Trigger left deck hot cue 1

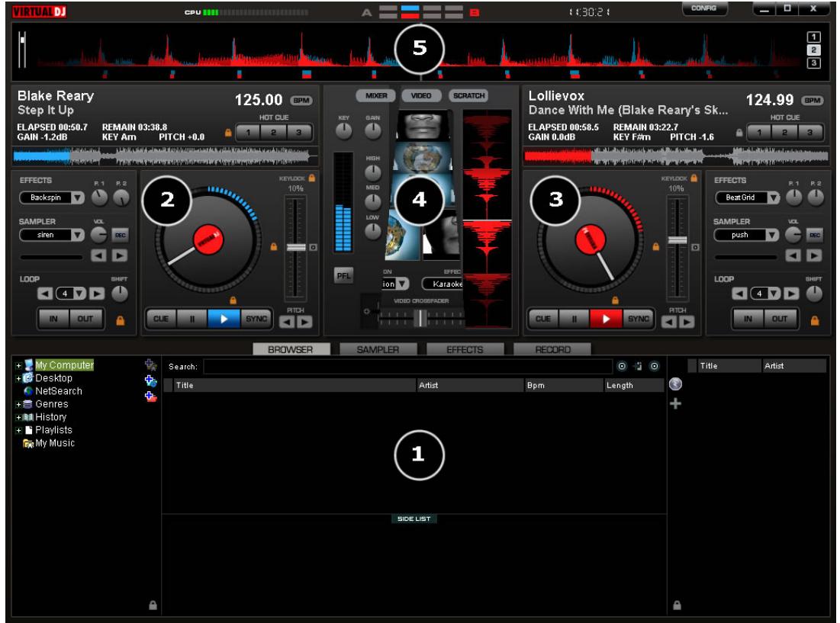click(248, 132)
